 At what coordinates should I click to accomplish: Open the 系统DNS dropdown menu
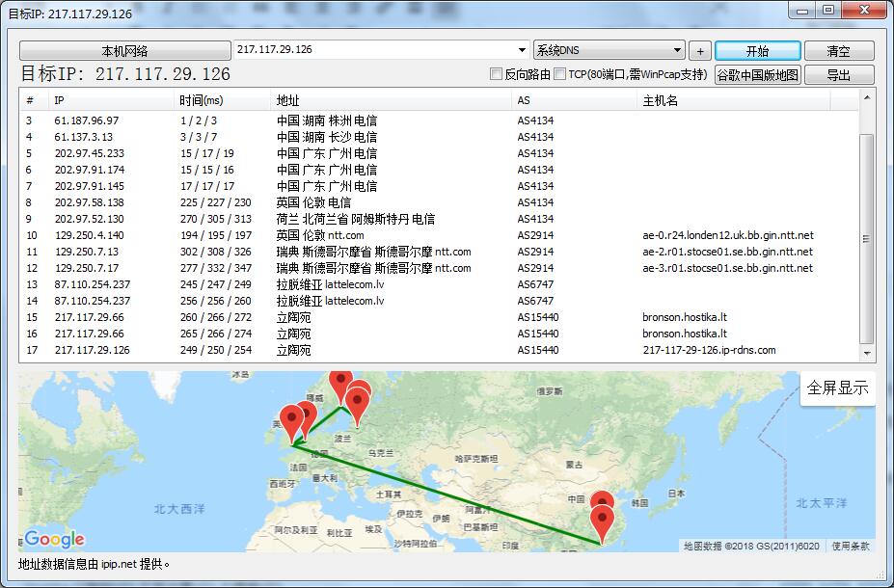tap(675, 49)
